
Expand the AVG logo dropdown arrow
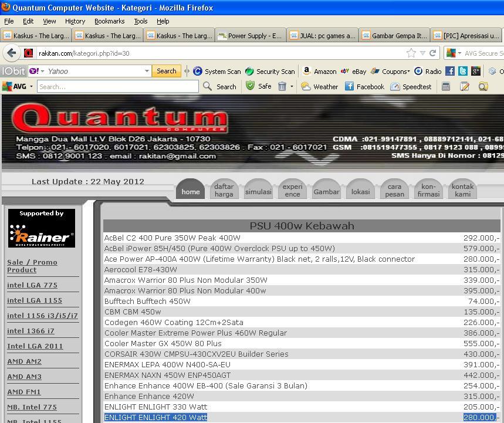pyautogui.click(x=31, y=86)
